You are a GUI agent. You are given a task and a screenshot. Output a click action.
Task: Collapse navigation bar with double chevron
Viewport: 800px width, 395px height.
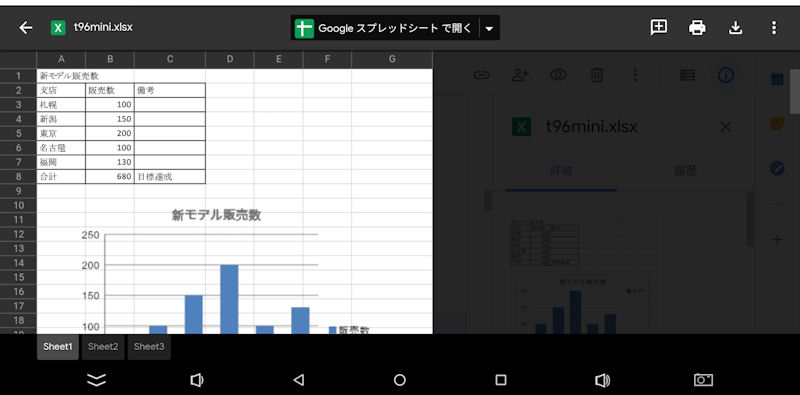point(96,379)
